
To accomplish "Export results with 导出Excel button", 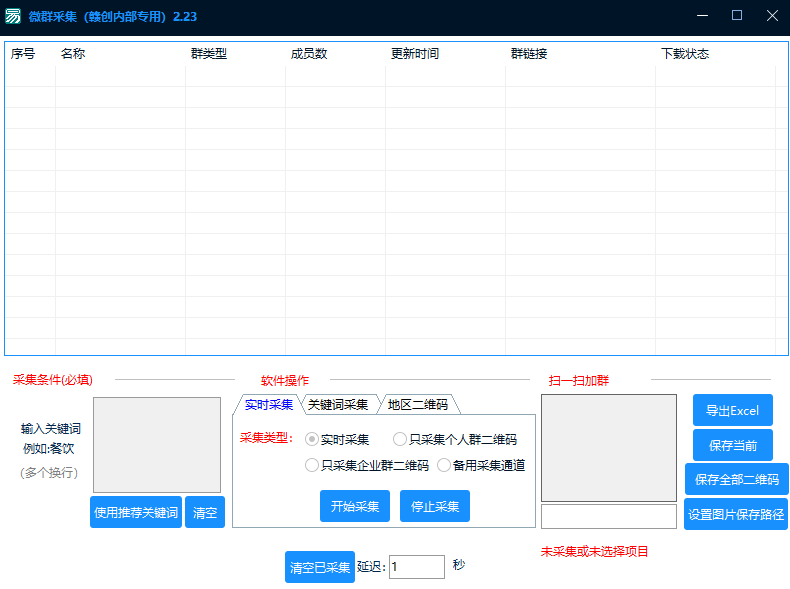I will (733, 410).
